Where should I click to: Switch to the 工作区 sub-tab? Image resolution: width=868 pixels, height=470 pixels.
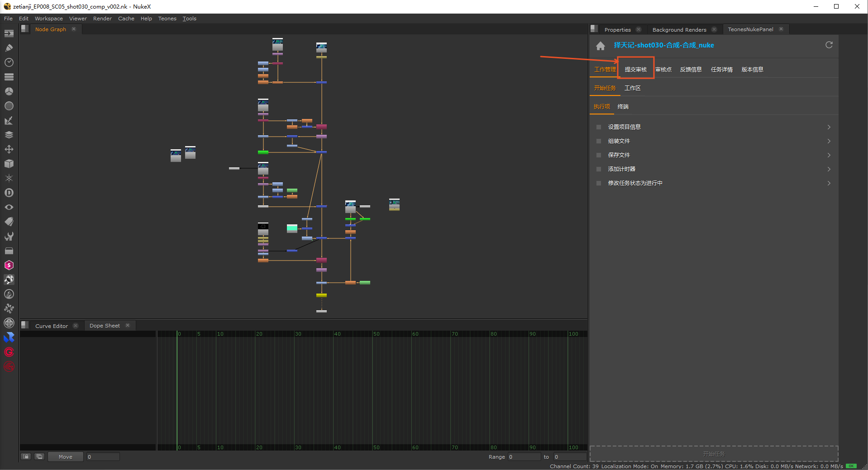coord(632,88)
